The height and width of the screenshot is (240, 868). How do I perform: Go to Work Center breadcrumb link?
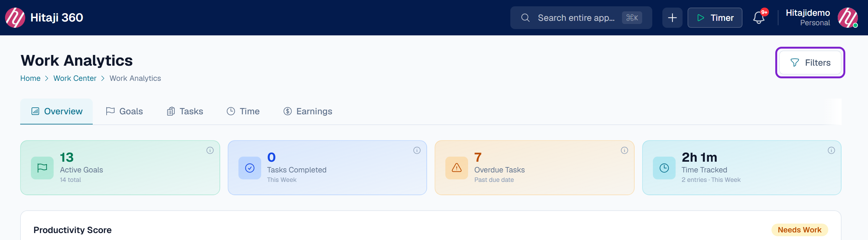click(x=75, y=78)
